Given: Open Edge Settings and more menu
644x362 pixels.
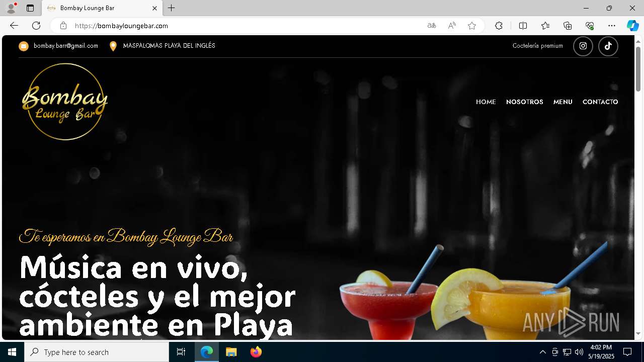Looking at the screenshot, I should click(x=612, y=26).
